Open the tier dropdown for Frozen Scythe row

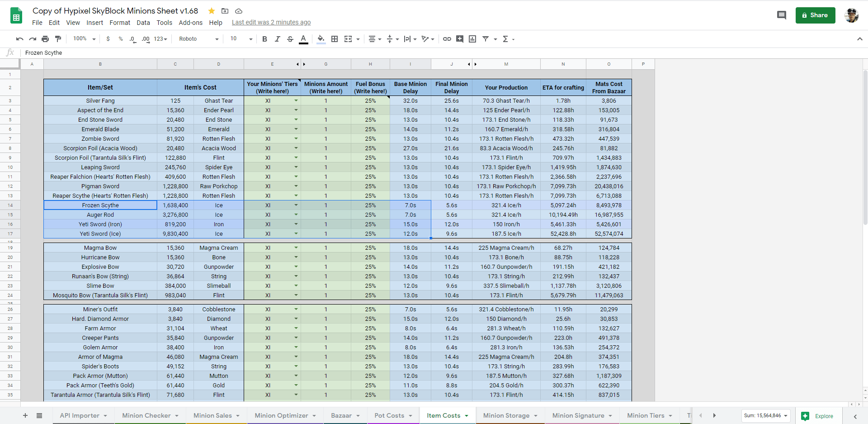pyautogui.click(x=296, y=205)
